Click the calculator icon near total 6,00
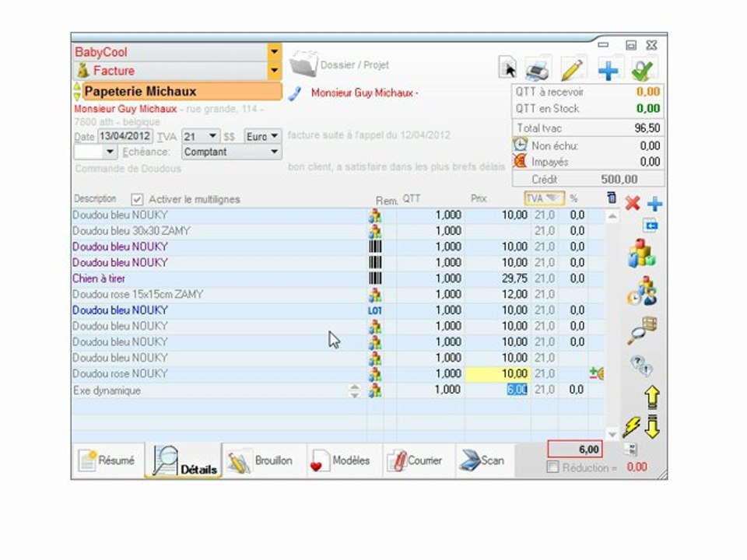This screenshot has width=747, height=560. [x=631, y=449]
